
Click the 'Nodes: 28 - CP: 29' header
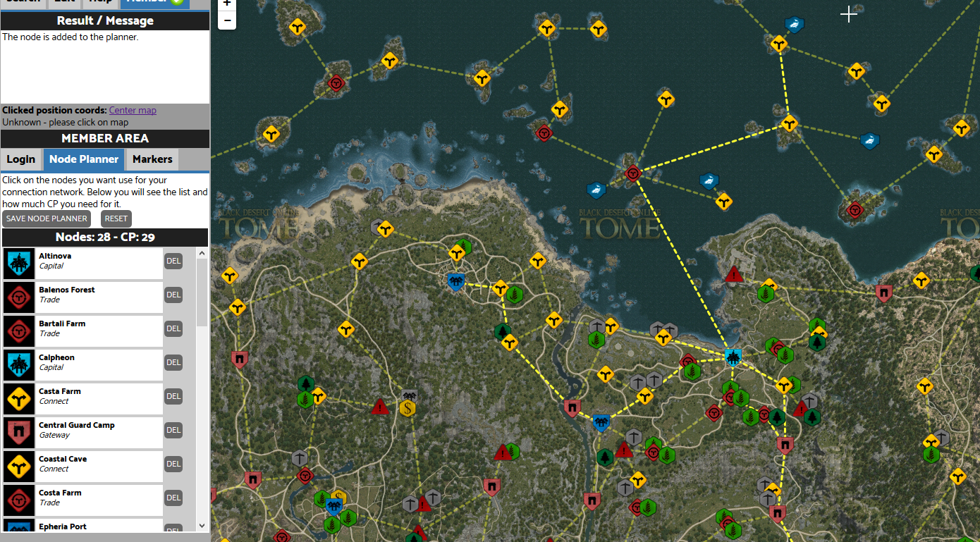[x=105, y=238]
